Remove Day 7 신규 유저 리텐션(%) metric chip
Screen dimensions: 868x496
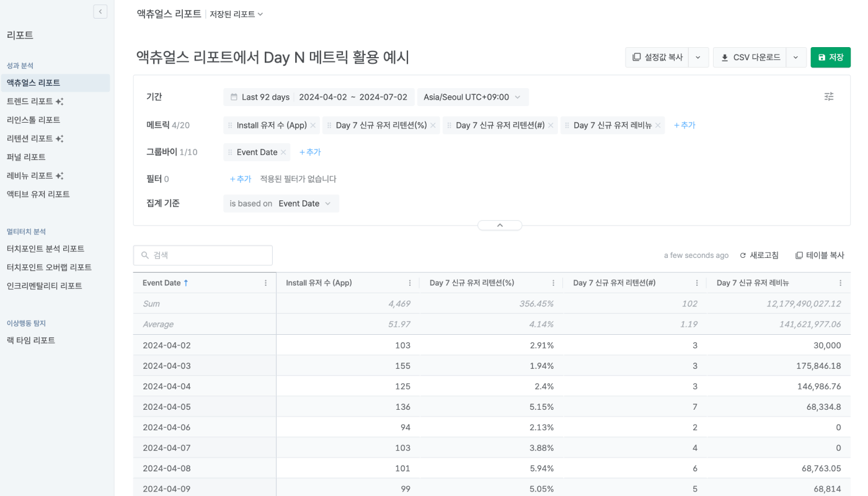click(x=433, y=125)
